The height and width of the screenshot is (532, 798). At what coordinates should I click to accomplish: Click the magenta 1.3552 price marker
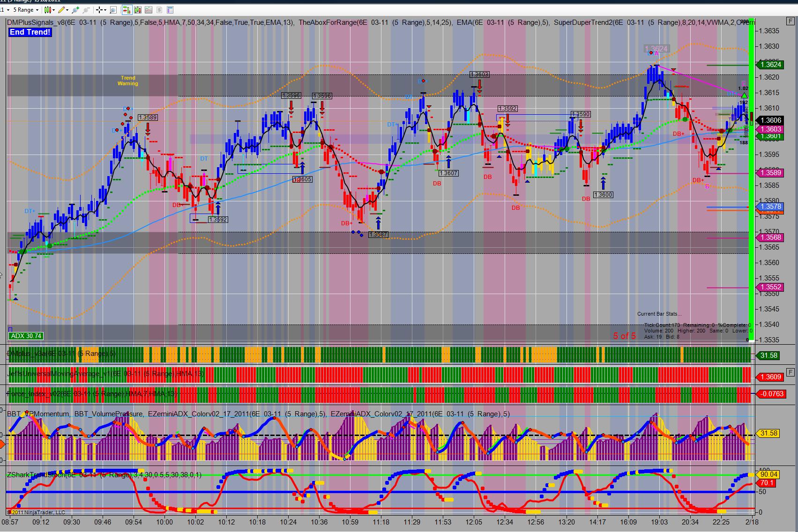tap(770, 287)
